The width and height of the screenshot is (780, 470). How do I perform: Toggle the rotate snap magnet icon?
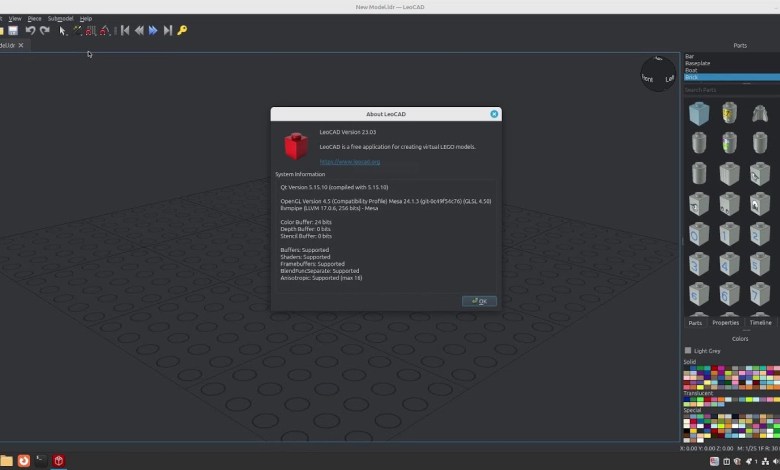104,31
